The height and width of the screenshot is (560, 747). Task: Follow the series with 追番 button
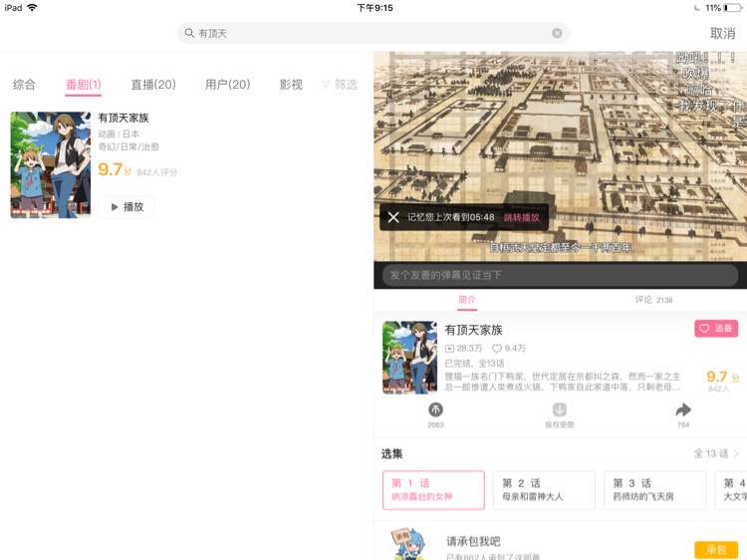(x=716, y=329)
